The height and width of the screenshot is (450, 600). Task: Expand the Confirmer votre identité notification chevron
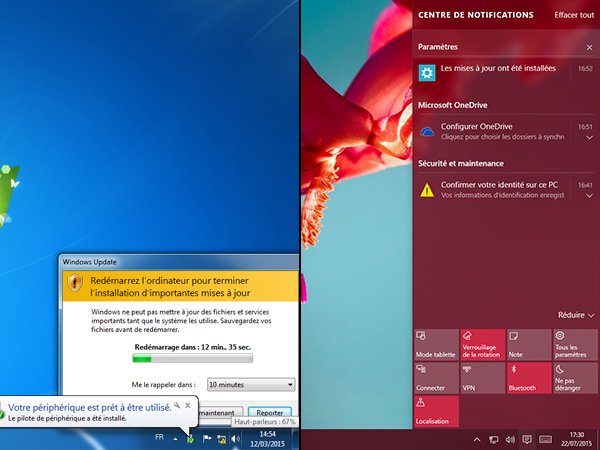click(x=589, y=196)
